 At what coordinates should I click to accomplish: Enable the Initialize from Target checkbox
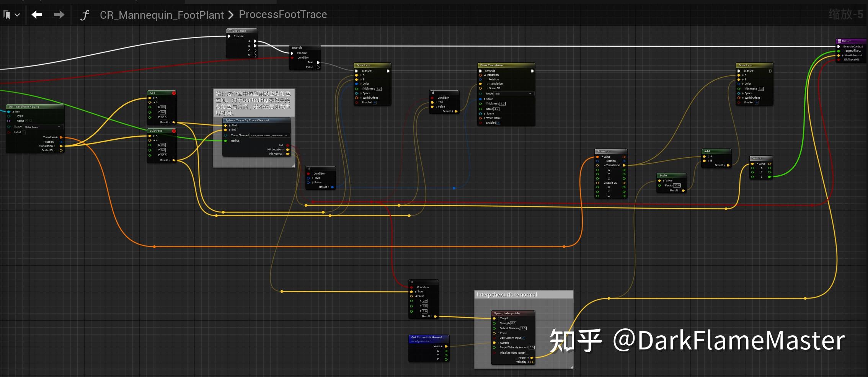(528, 353)
